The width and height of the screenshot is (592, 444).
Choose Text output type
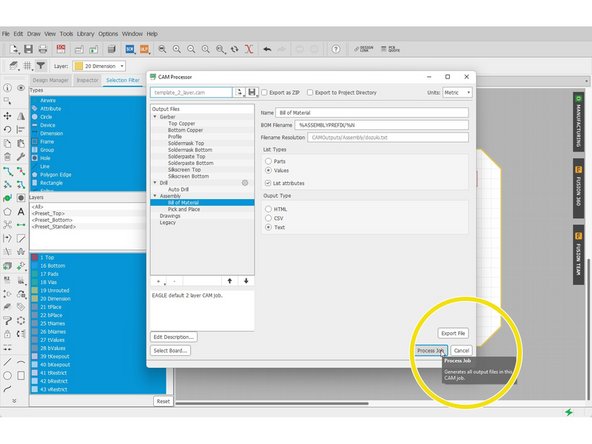[268, 227]
